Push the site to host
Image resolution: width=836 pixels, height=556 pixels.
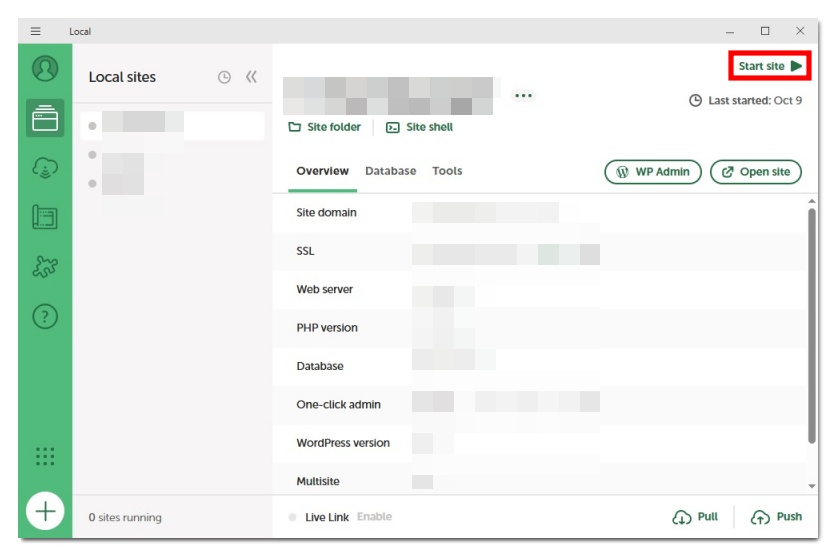pyautogui.click(x=776, y=517)
